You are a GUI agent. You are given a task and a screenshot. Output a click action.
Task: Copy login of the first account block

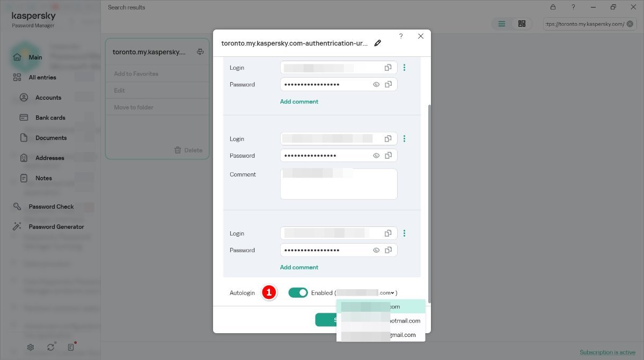[388, 68]
